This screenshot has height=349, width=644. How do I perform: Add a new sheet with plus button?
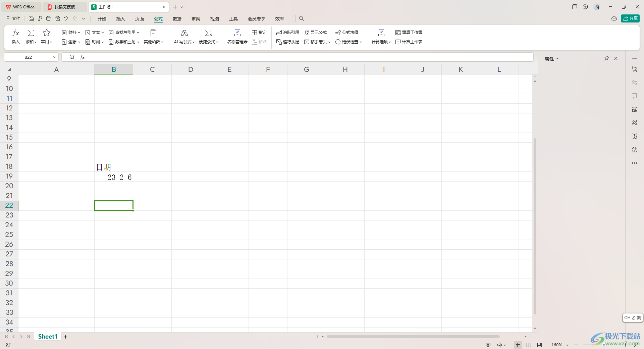[65, 337]
